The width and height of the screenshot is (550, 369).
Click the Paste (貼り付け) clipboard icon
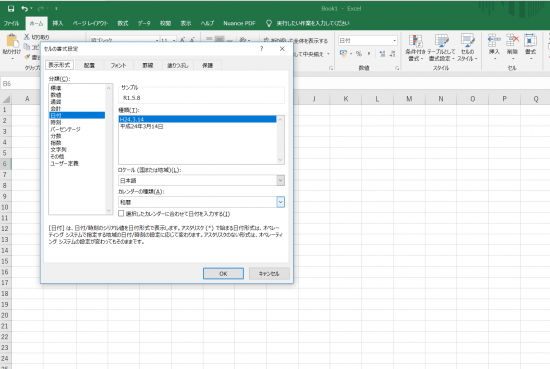point(12,41)
